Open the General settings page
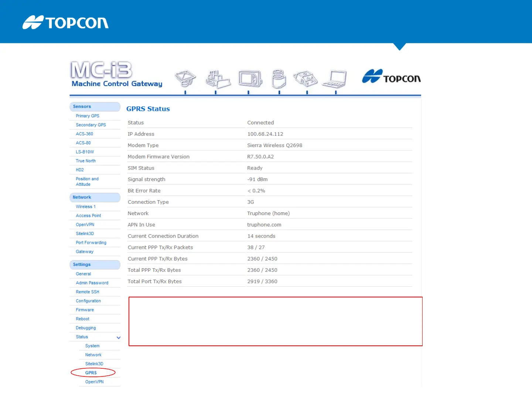Image resolution: width=532 pixels, height=399 pixels. point(83,274)
